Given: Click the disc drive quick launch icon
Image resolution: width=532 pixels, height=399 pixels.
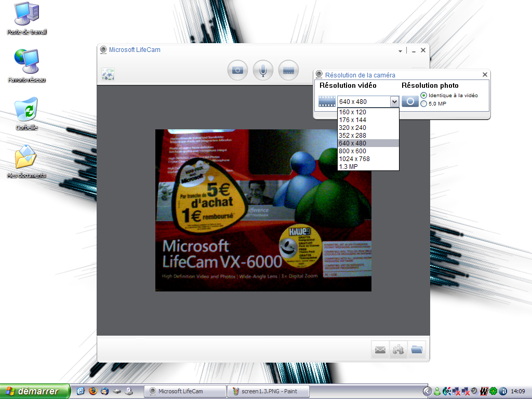Looking at the screenshot, I should (x=129, y=391).
